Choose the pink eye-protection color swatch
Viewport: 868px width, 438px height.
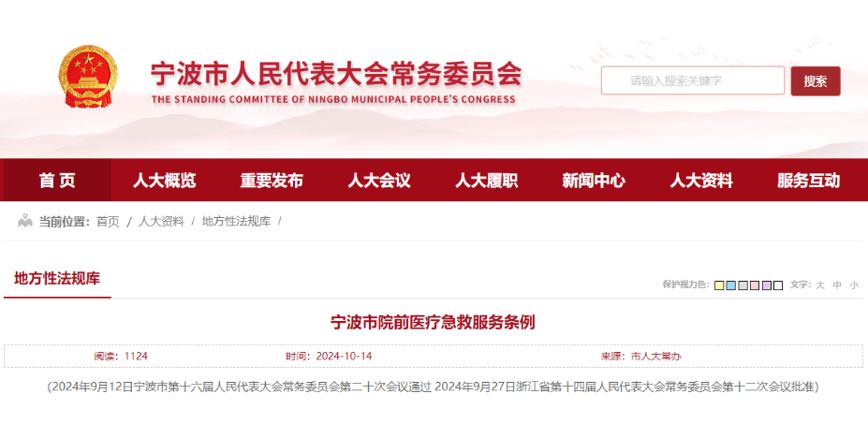point(755,285)
